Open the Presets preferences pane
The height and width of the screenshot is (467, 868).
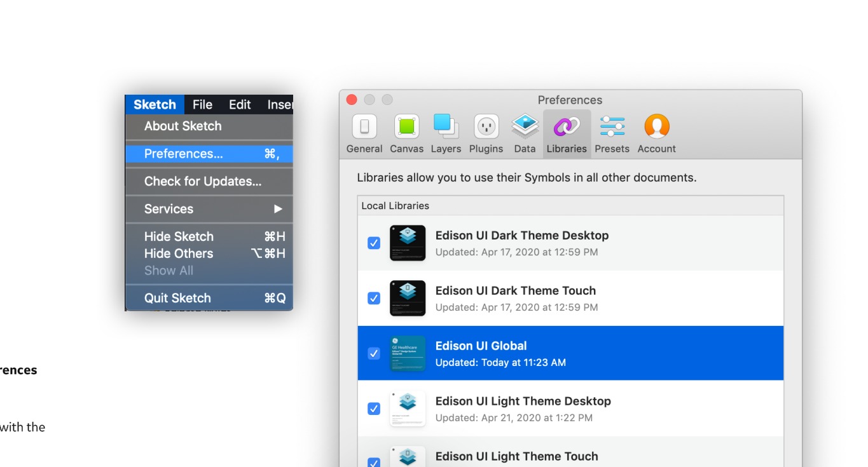612,134
